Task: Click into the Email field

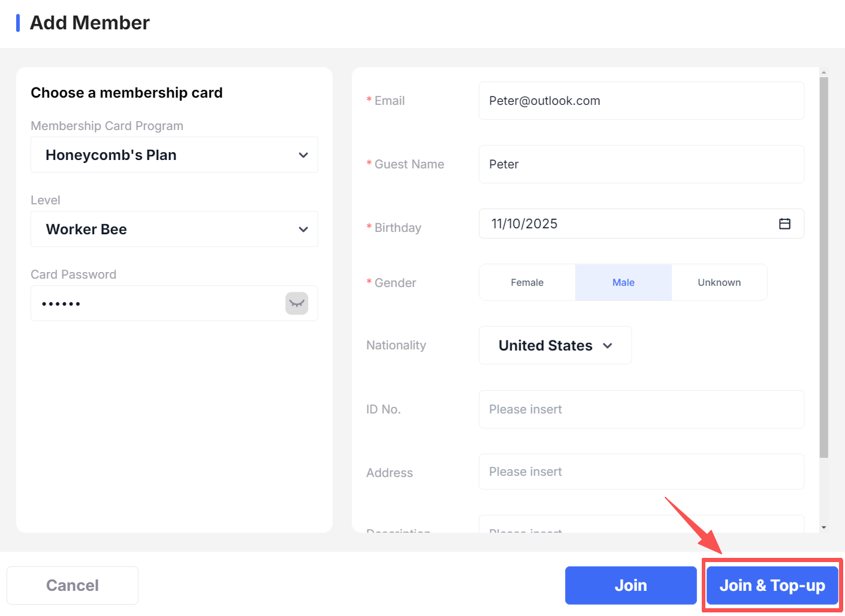Action: [641, 101]
